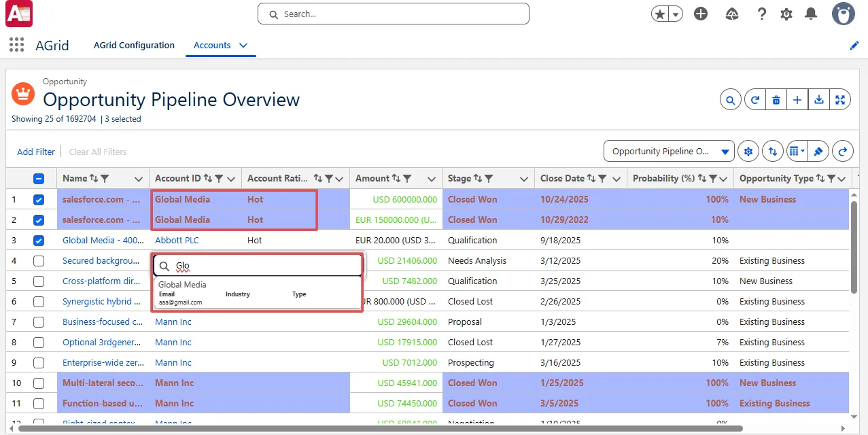Check the Multi-lateral seco... row checkbox

click(39, 383)
